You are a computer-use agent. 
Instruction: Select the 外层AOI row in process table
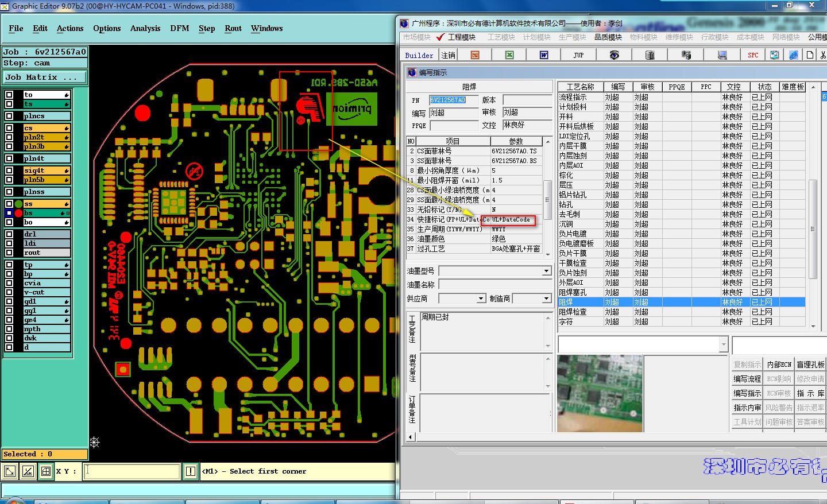[x=682, y=282]
